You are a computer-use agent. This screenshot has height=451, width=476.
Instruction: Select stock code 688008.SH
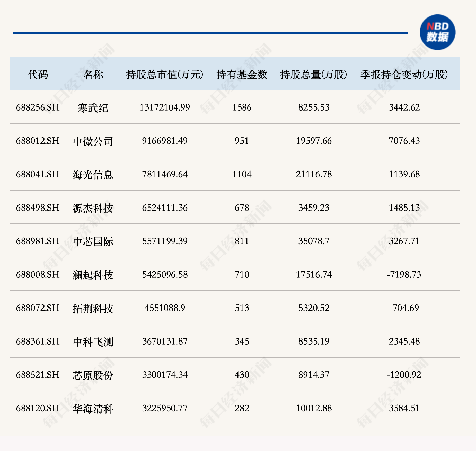[x=38, y=275]
